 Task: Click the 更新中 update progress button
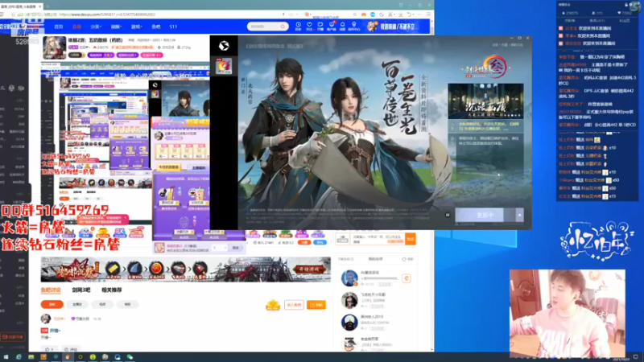[x=485, y=215]
